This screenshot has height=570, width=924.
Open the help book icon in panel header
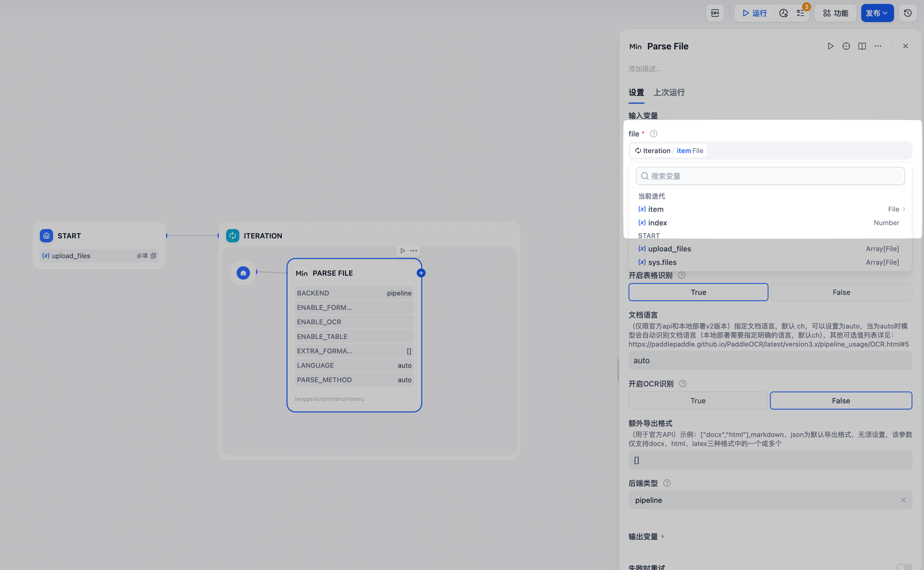(x=862, y=46)
